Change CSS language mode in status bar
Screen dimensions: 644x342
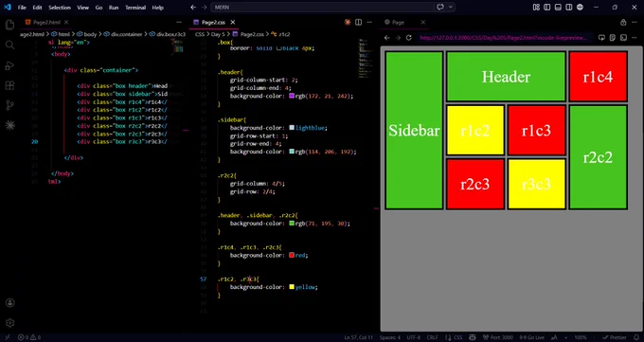click(x=457, y=337)
